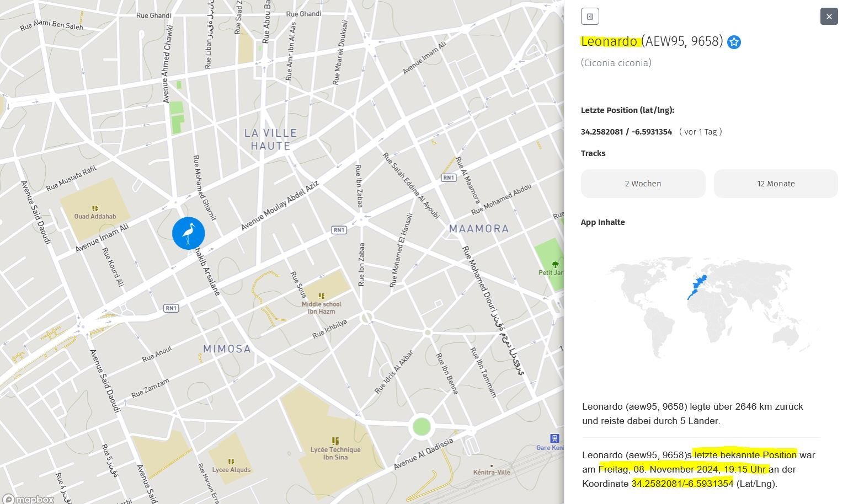Click the bold coordinates under Letzte Position

pos(626,132)
